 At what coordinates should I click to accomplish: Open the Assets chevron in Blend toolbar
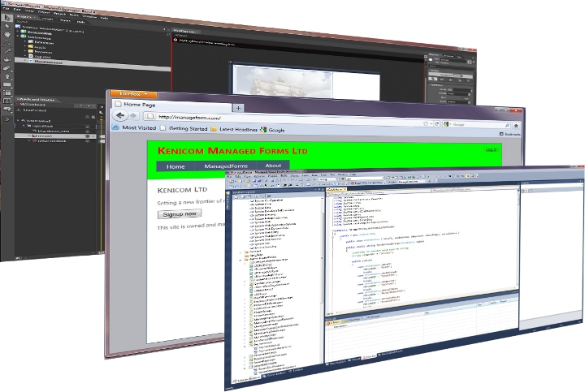point(7,119)
